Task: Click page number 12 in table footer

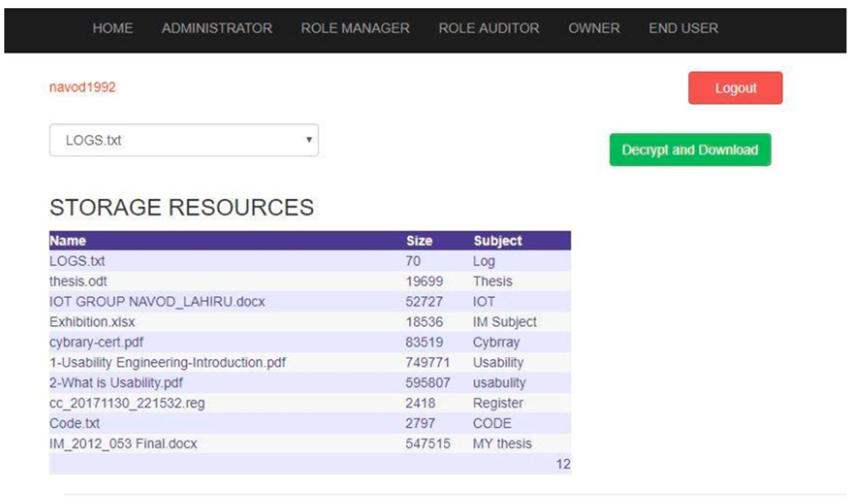Action: pyautogui.click(x=563, y=464)
